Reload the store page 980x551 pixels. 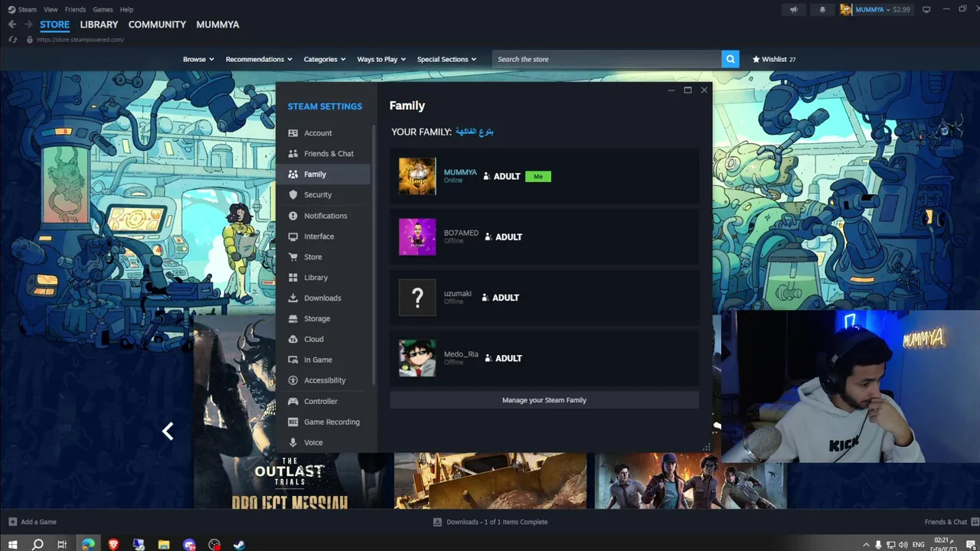pos(12,40)
